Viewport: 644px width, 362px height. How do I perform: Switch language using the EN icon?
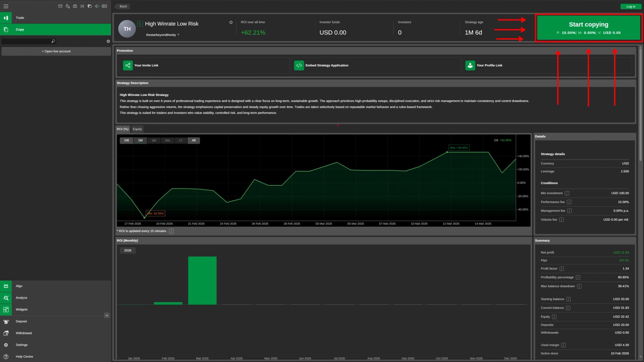[104, 6]
